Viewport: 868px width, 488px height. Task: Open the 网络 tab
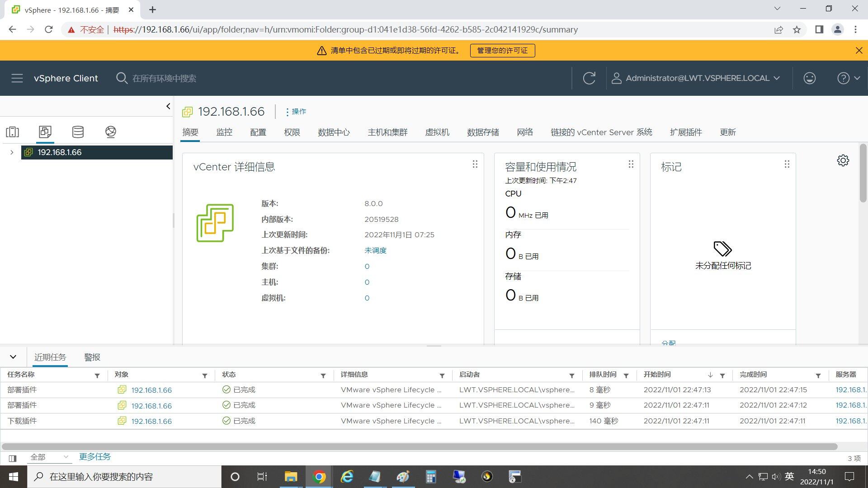[525, 132]
